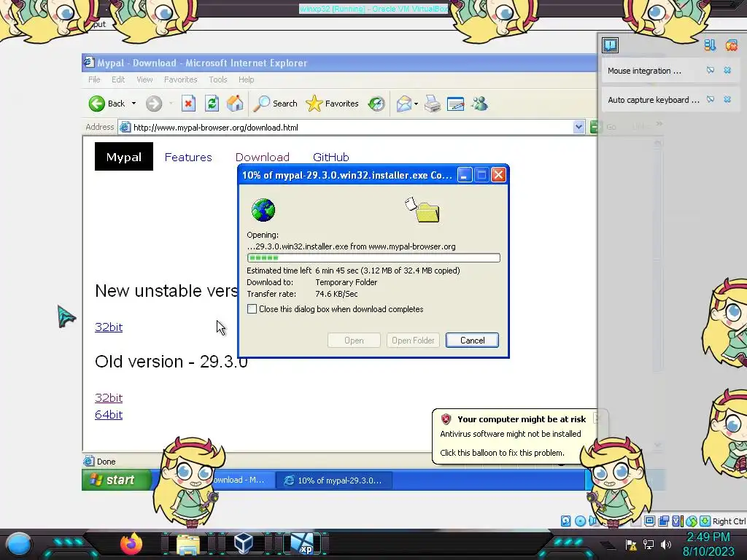Image resolution: width=747 pixels, height=560 pixels.
Task: Go to Home via house icon
Action: tap(235, 104)
